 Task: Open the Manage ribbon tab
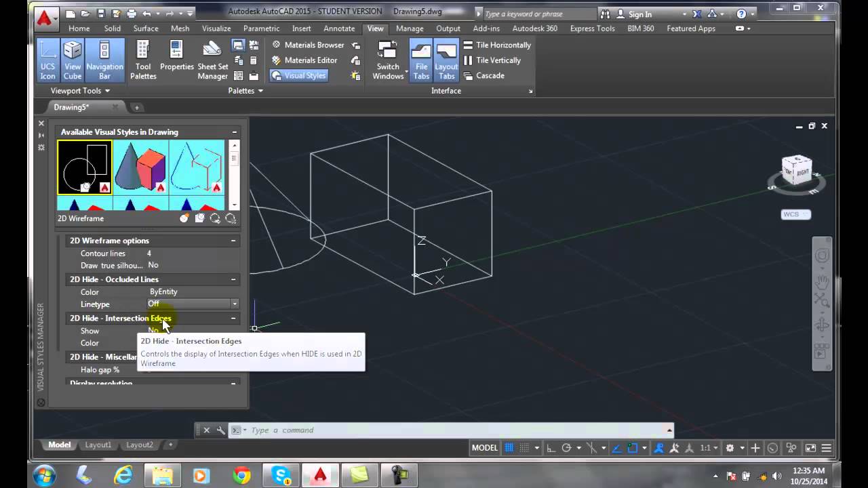[x=410, y=28]
